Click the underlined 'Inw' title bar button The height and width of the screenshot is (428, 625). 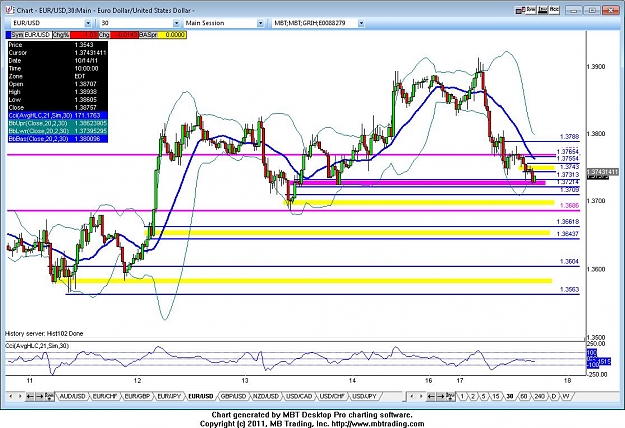[542, 10]
